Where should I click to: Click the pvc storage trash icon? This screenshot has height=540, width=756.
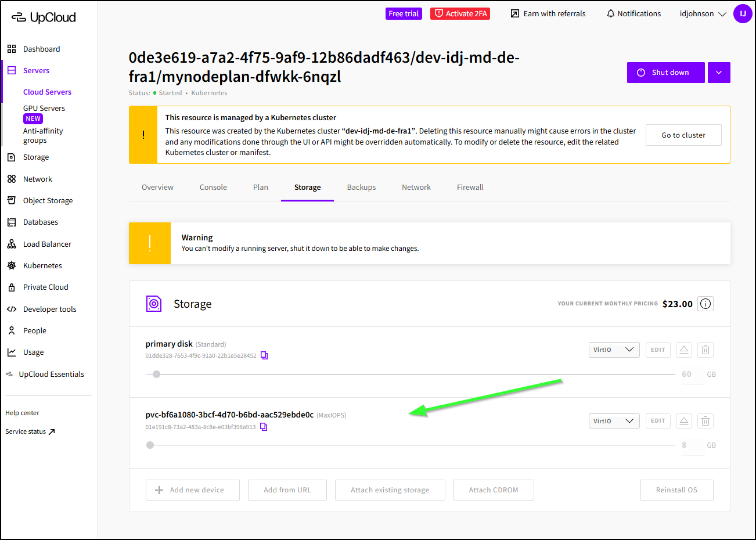click(x=705, y=421)
